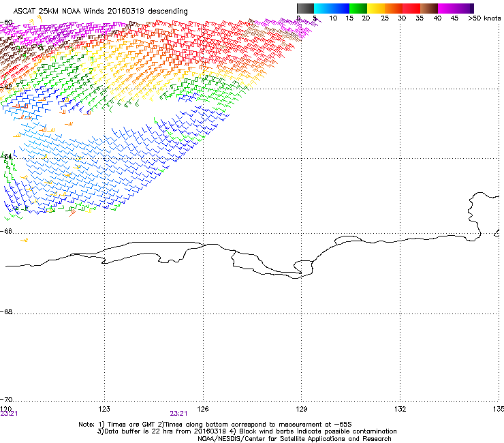Click the 'NOAA/NESDIS/Center for Satellite Applications and Research' credit
504x443 pixels.
point(294,439)
